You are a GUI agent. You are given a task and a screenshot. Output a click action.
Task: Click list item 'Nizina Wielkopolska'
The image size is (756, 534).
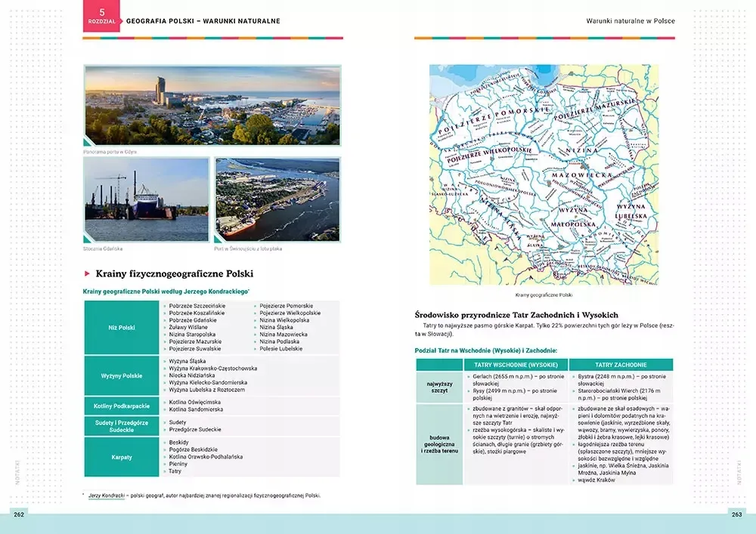pos(284,320)
